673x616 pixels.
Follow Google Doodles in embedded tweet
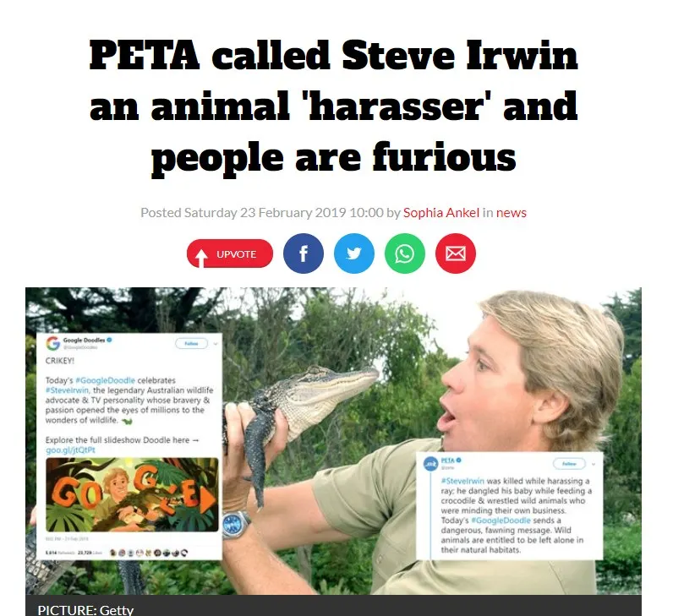[x=191, y=343]
